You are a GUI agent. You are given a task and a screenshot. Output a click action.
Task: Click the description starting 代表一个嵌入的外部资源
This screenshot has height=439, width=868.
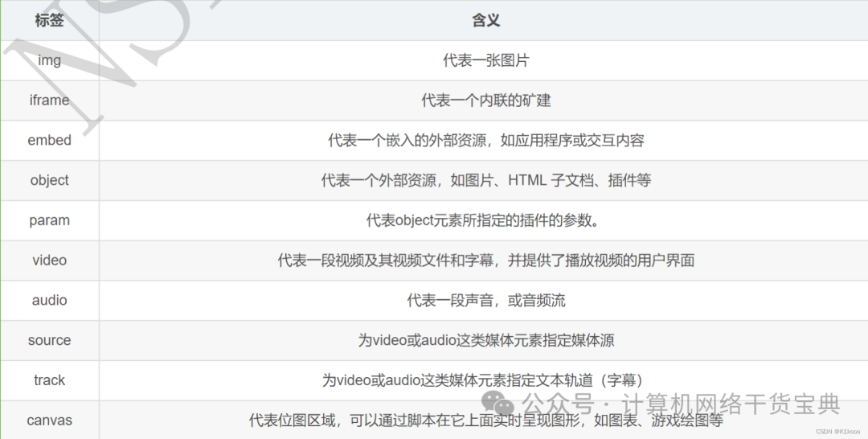[x=486, y=140]
